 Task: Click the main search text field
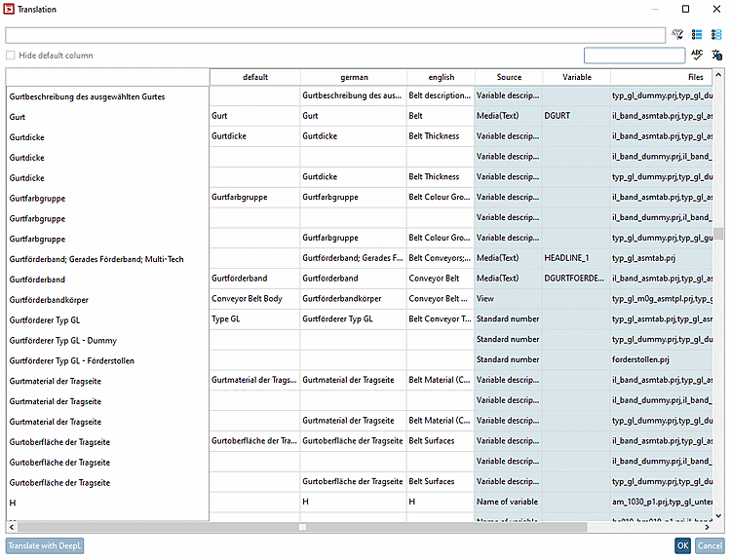pyautogui.click(x=336, y=35)
